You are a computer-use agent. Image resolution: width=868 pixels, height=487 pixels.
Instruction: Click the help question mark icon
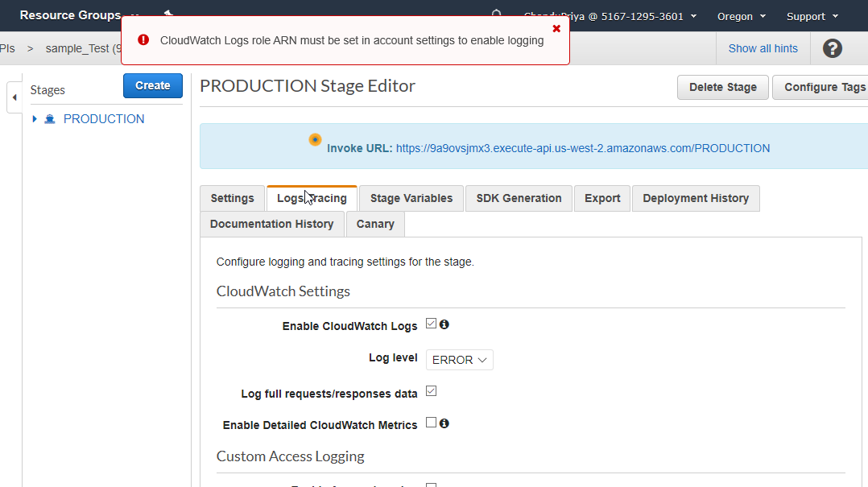click(832, 47)
